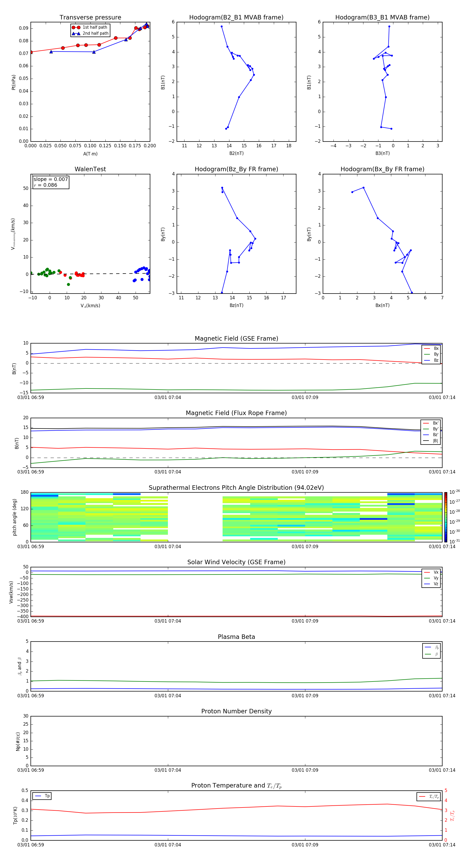Click the 'Hodogram(B2_B1 MVAB frame)' title

pyautogui.click(x=236, y=18)
